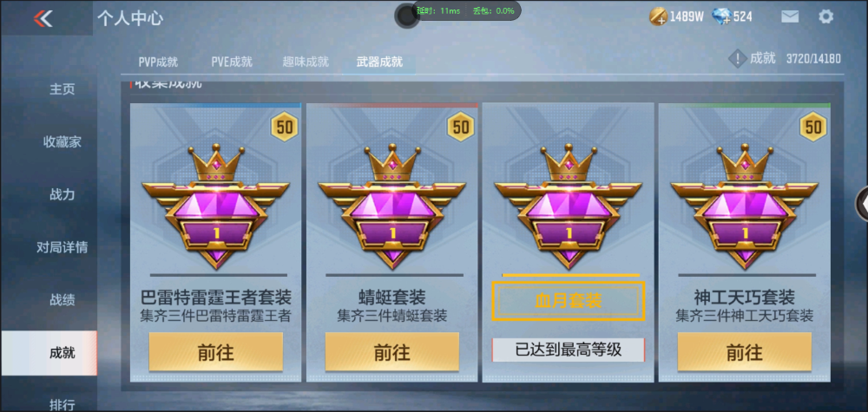Add diamonds via diamond icon

[x=722, y=17]
